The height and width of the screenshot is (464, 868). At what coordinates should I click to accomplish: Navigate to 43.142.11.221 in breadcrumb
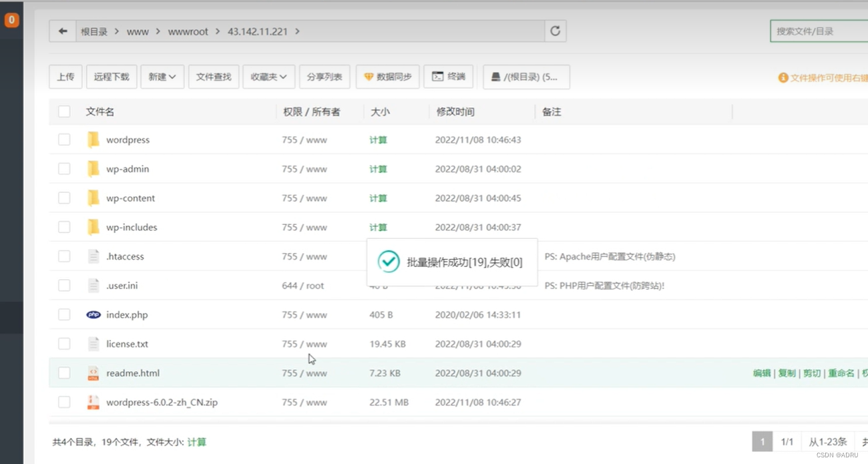(258, 31)
